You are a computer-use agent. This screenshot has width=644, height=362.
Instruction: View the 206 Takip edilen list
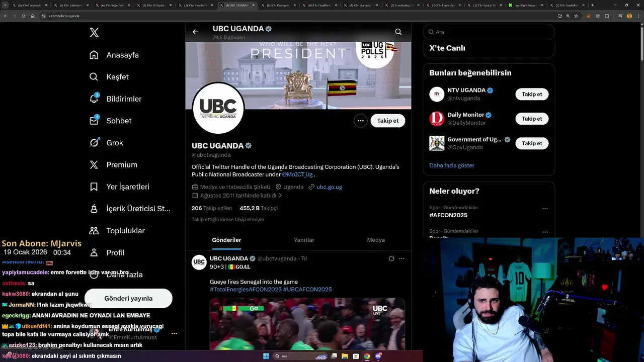pos(212,208)
